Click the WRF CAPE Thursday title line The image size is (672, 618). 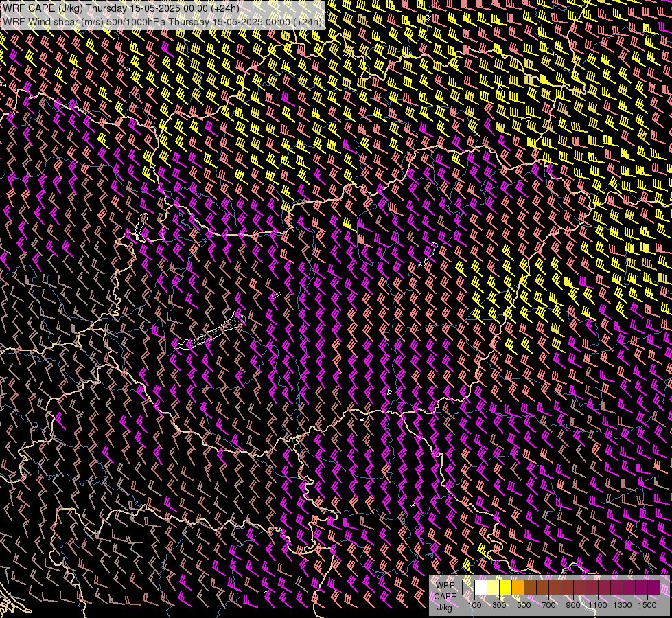tap(121, 8)
